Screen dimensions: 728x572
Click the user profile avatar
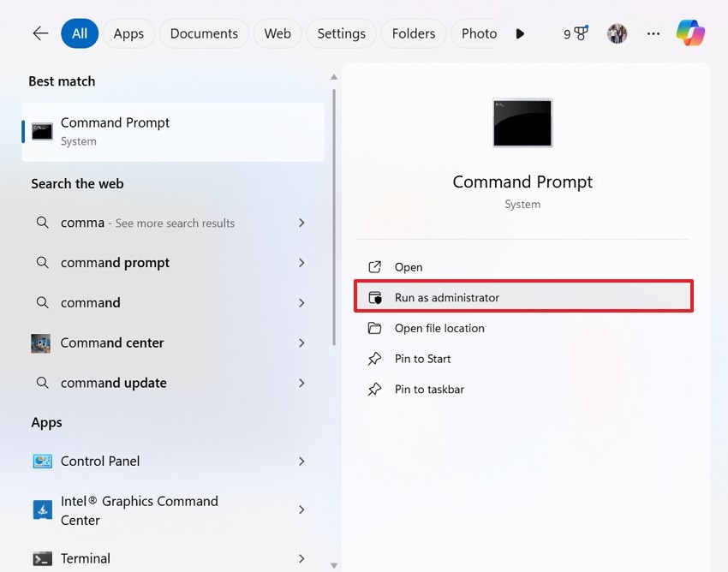tap(617, 33)
